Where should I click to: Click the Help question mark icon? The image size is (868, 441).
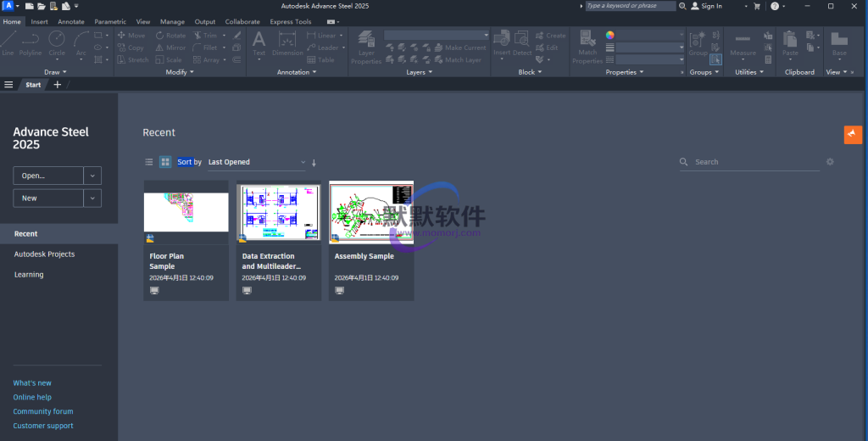774,6
